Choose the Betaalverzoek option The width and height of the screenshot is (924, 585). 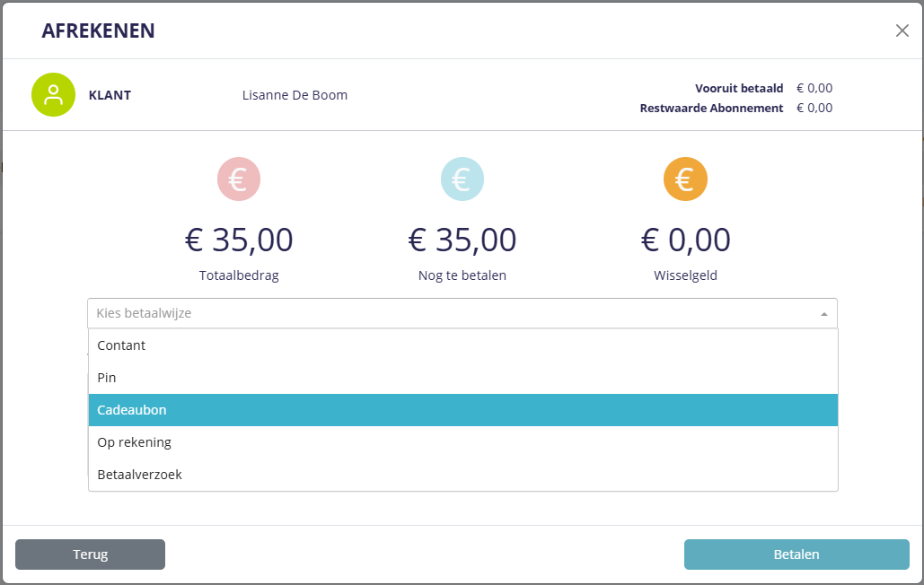point(139,475)
